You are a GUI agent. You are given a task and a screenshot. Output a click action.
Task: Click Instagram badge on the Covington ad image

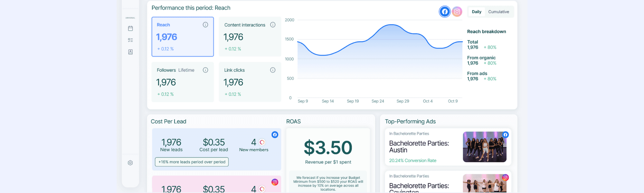(x=506, y=178)
